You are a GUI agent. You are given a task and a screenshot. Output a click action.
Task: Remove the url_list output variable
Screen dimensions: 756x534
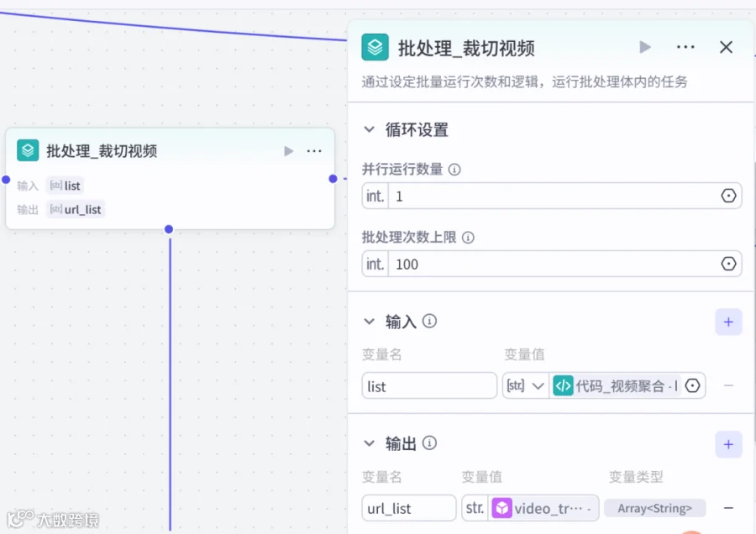[728, 508]
